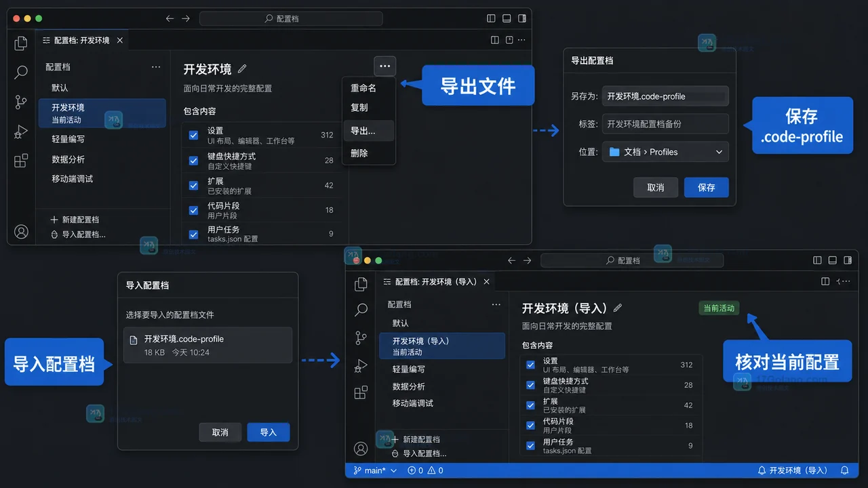Viewport: 868px width, 488px height.
Task: Open Search icon in bottom window activity bar
Action: point(361,310)
